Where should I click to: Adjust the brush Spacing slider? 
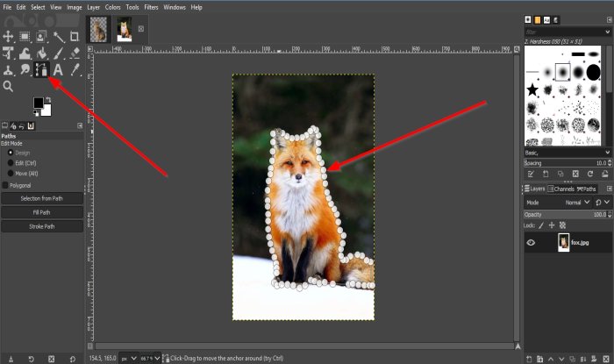[564, 163]
